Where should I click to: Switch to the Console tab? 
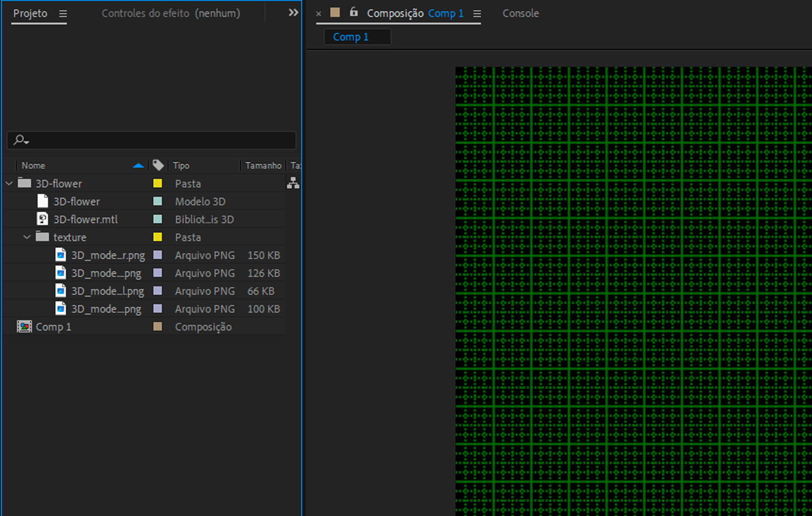tap(521, 13)
